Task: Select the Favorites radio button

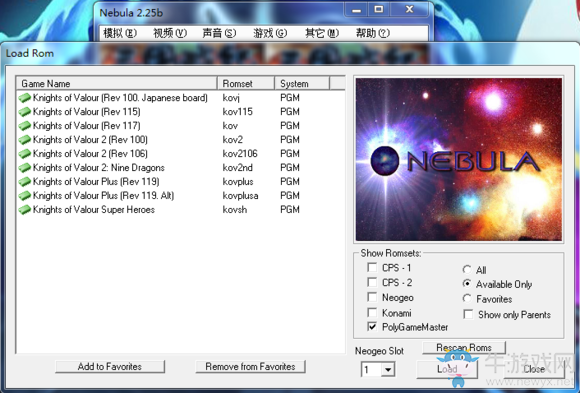Action: coord(467,298)
